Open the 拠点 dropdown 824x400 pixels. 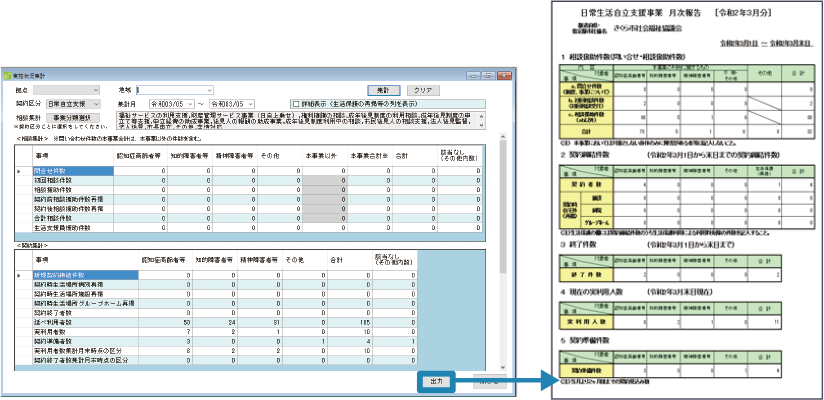point(96,90)
